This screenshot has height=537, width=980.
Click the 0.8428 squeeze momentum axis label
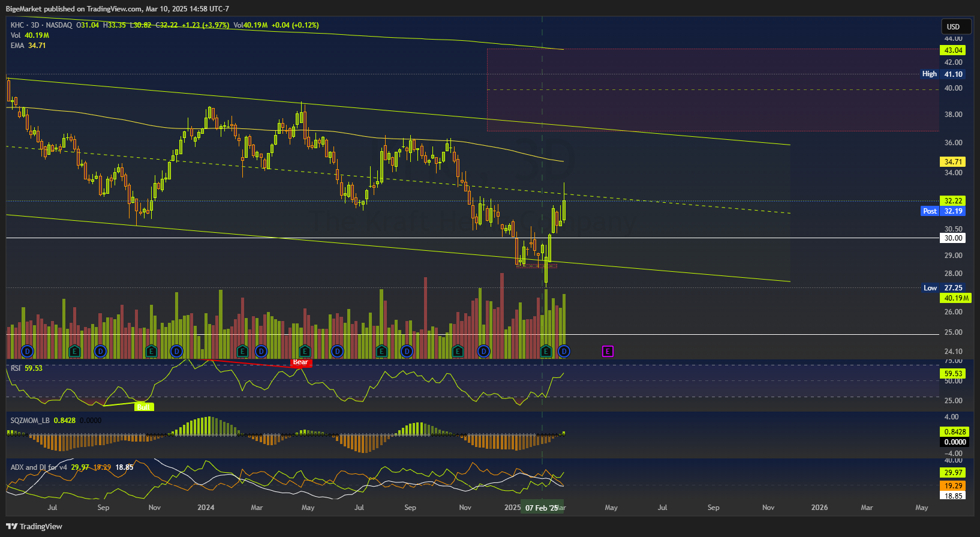(x=955, y=432)
